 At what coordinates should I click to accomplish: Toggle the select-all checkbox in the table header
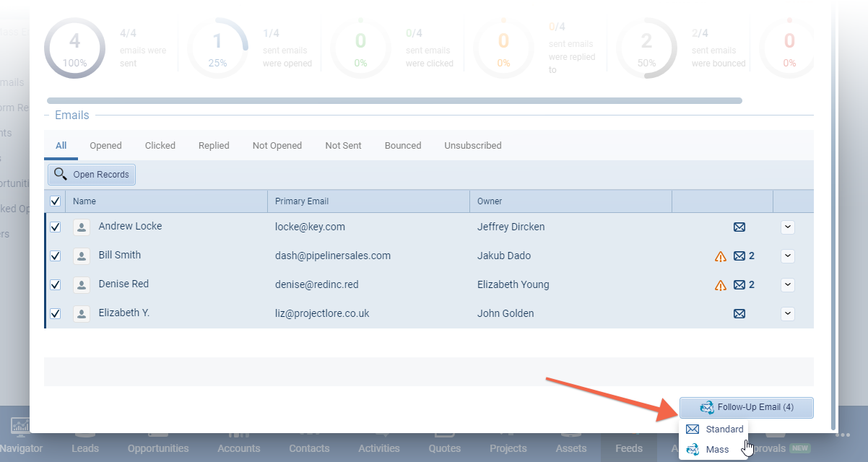55,201
